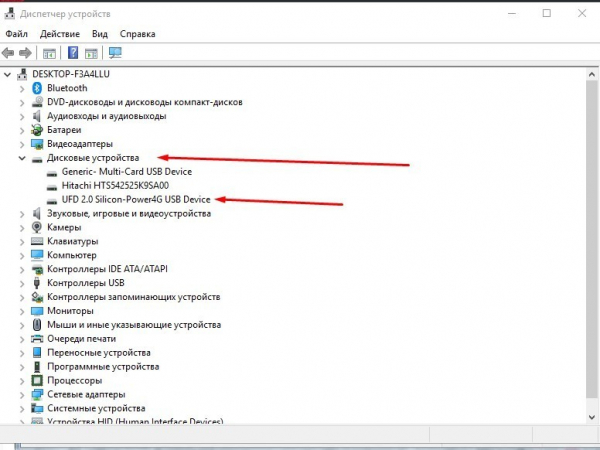The image size is (600, 450).
Task: Select the Контроллеры запоминающих устройств label
Action: pyautogui.click(x=134, y=297)
